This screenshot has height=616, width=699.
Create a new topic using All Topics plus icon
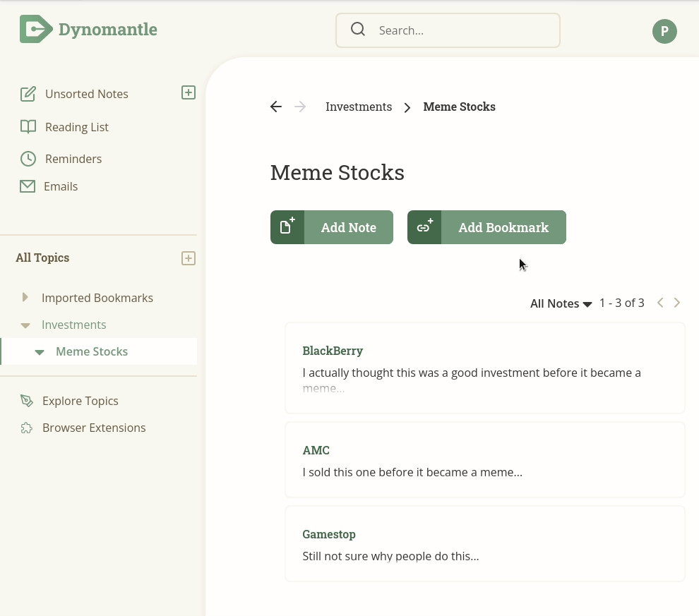pyautogui.click(x=188, y=258)
